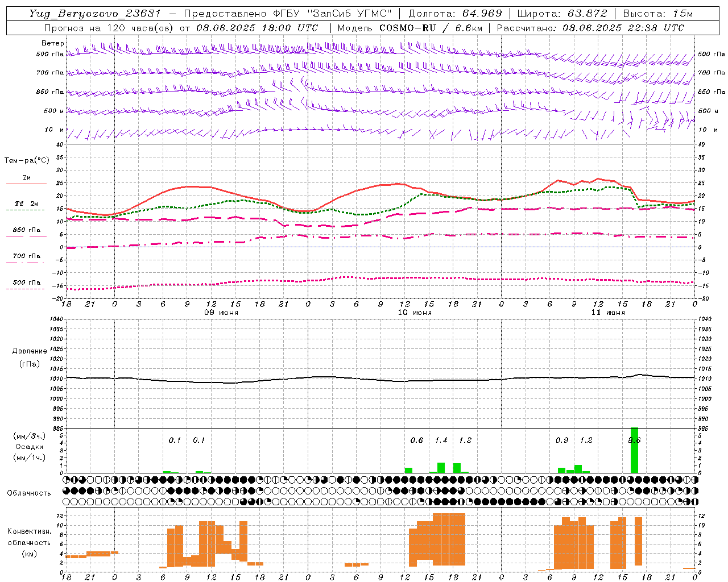
Task: Click the Td 2м dew point legend entry
Action: (x=26, y=203)
